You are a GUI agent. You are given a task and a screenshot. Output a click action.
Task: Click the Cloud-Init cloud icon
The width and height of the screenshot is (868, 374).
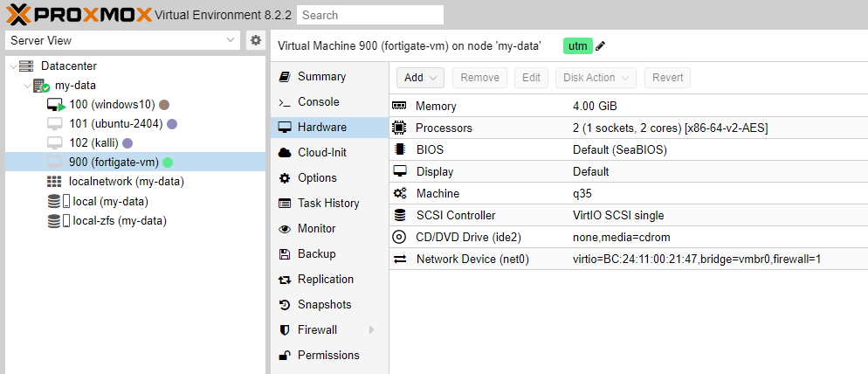285,152
